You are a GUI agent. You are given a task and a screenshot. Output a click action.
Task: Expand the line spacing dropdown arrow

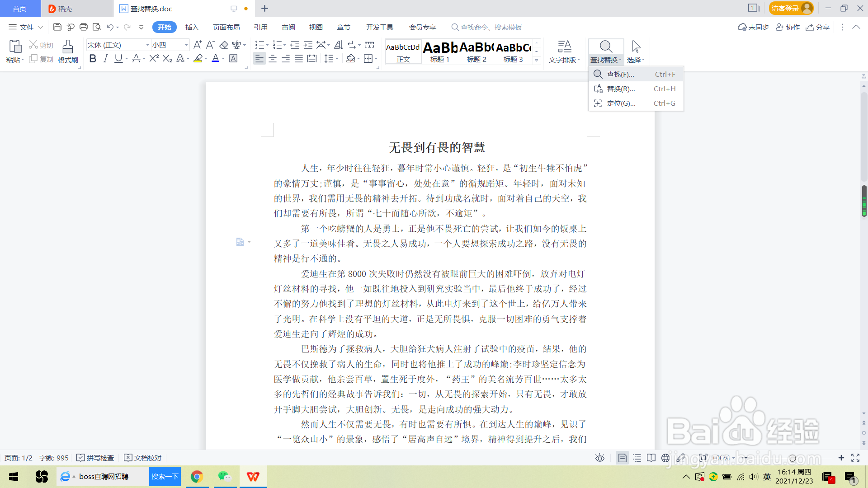click(x=337, y=59)
